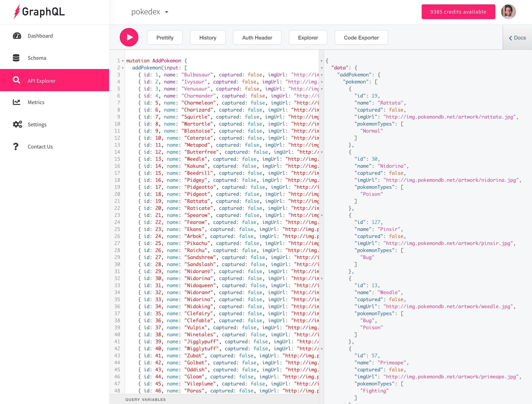The height and width of the screenshot is (404, 532).
Task: Click 9385 credits available button
Action: [x=458, y=12]
